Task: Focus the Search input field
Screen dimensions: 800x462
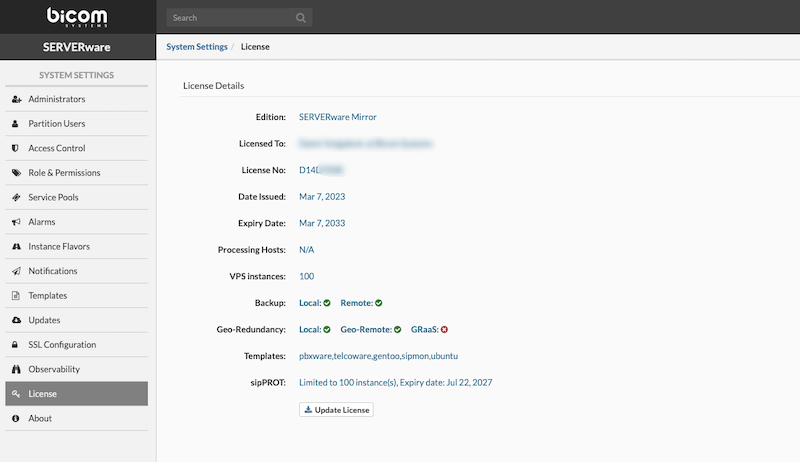Action: (x=230, y=18)
